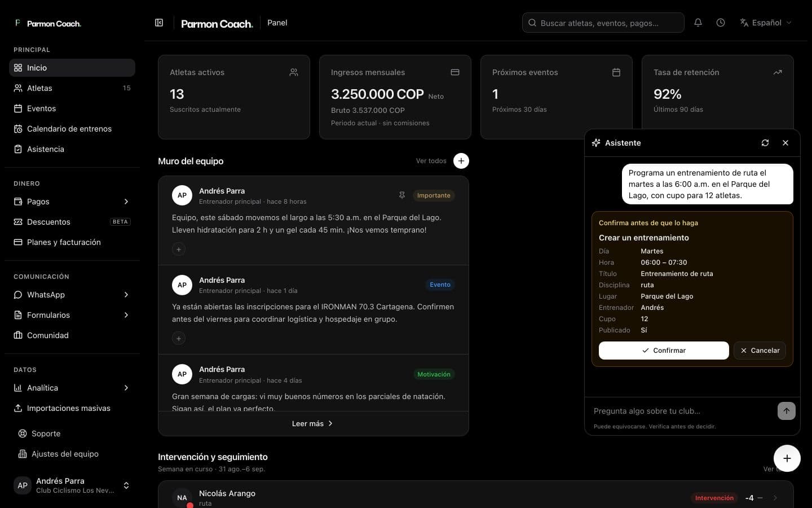Click the Asistente sparkle icon

point(596,143)
